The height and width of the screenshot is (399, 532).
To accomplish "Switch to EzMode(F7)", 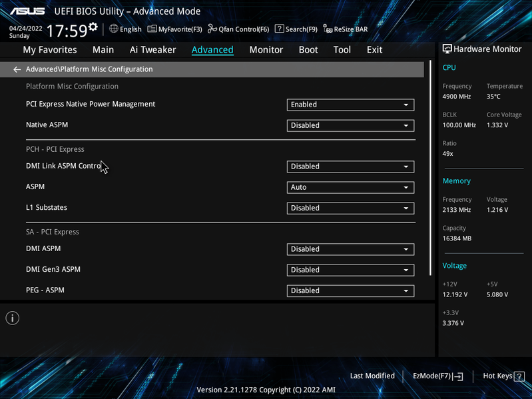I will pyautogui.click(x=437, y=376).
